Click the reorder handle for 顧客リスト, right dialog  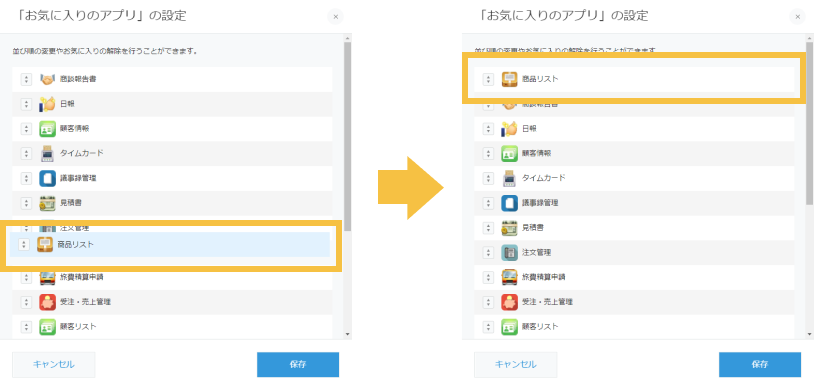[x=488, y=327]
